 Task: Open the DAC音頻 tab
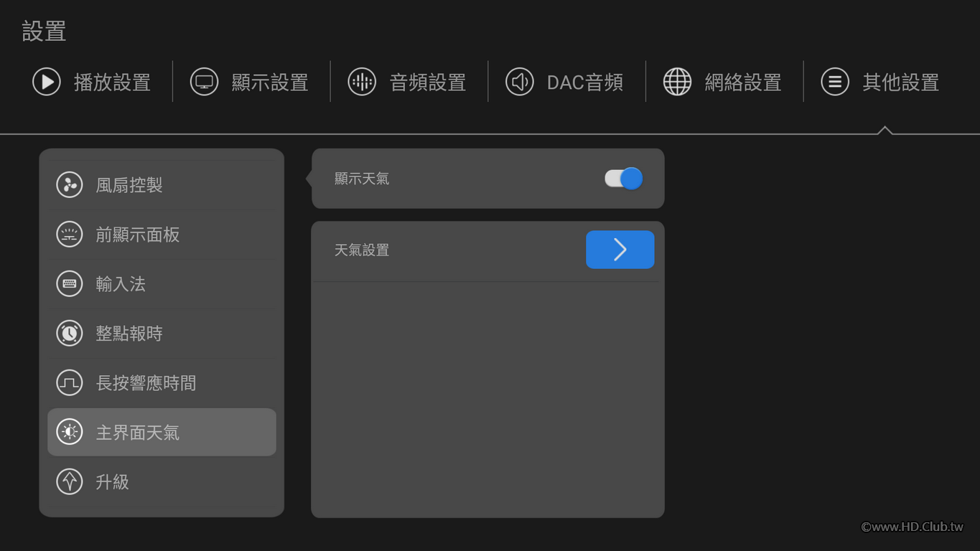pos(564,82)
